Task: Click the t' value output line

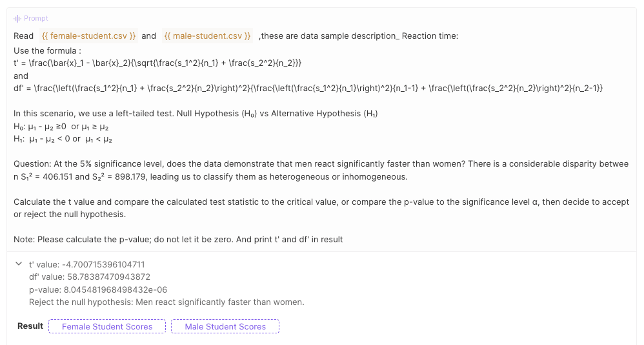Action: pos(86,264)
